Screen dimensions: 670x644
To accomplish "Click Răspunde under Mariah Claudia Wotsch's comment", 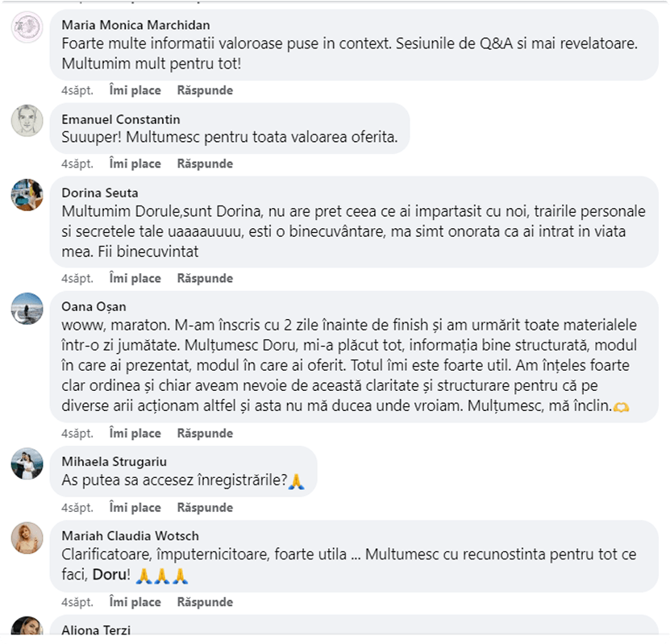I will pyautogui.click(x=205, y=602).
